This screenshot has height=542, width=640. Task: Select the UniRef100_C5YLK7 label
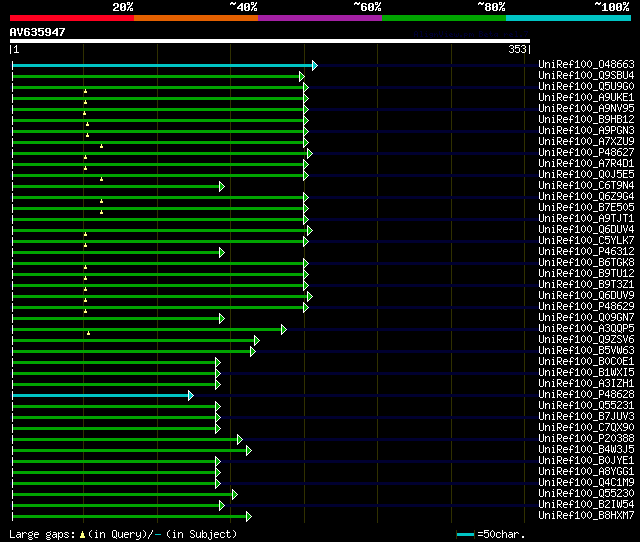[586, 240]
